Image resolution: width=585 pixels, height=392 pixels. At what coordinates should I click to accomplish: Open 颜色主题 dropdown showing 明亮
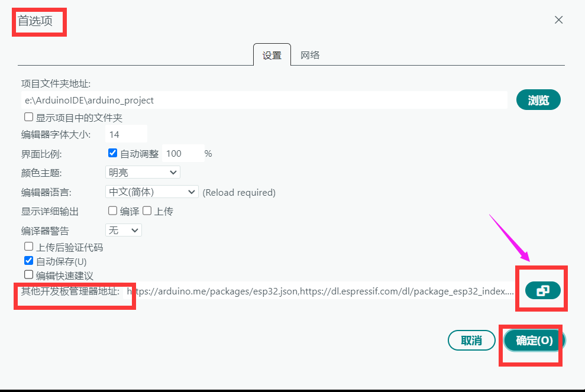tap(143, 172)
